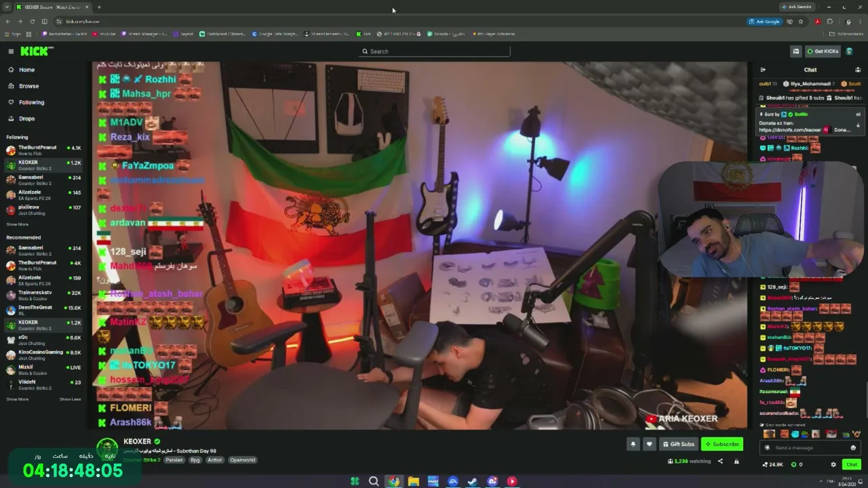This screenshot has height=488, width=868.
Task: Open File Explorer from taskbar
Action: click(413, 481)
